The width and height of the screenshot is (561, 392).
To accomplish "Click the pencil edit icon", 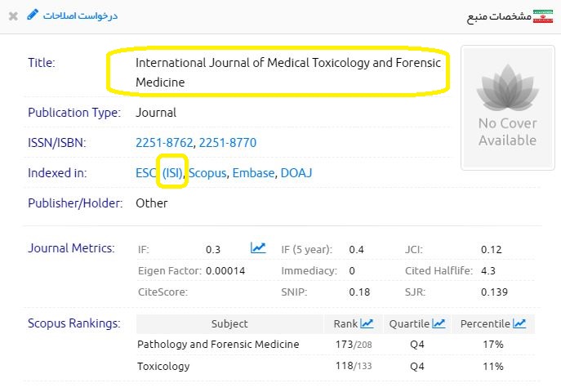I will 33,15.
